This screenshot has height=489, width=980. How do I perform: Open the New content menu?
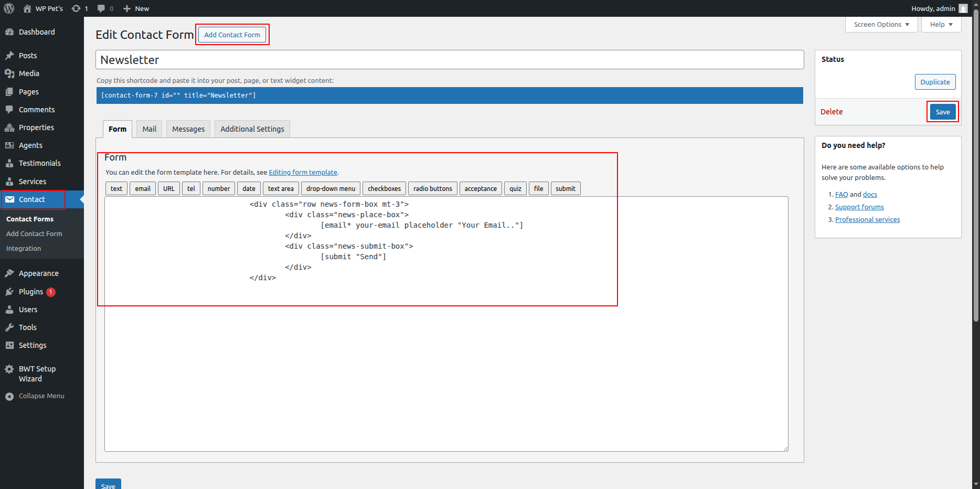[x=136, y=8]
